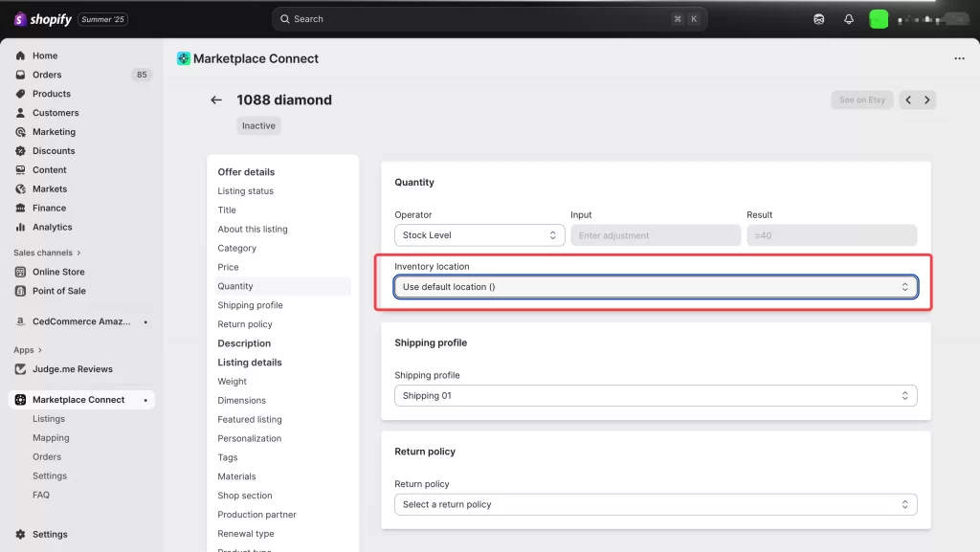This screenshot has width=980, height=552.
Task: Click the Online Store icon
Action: pyautogui.click(x=21, y=272)
